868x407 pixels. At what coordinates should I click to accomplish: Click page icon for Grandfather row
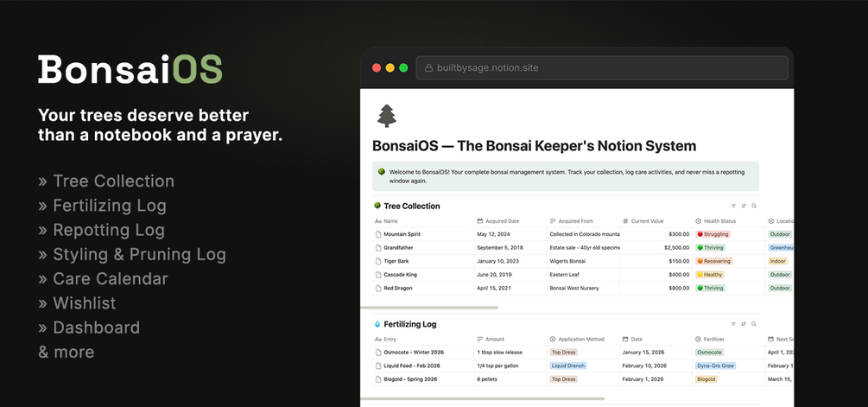(x=378, y=247)
